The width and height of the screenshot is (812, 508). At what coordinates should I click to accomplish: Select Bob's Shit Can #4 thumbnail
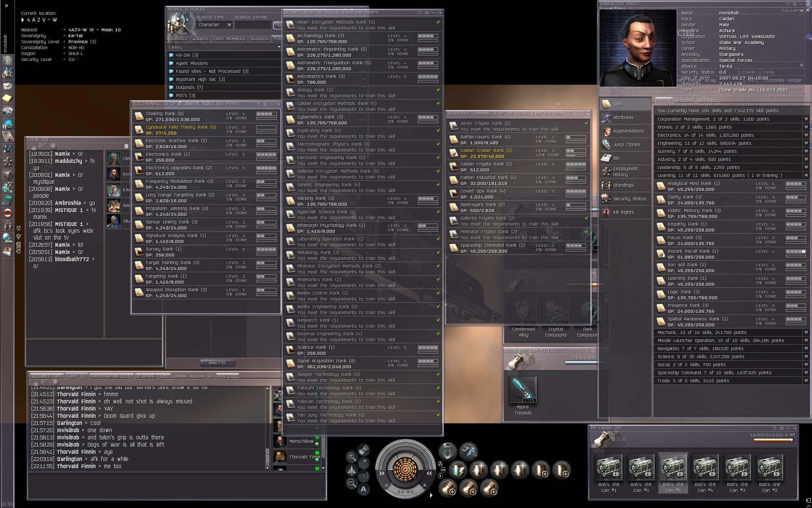pos(705,467)
